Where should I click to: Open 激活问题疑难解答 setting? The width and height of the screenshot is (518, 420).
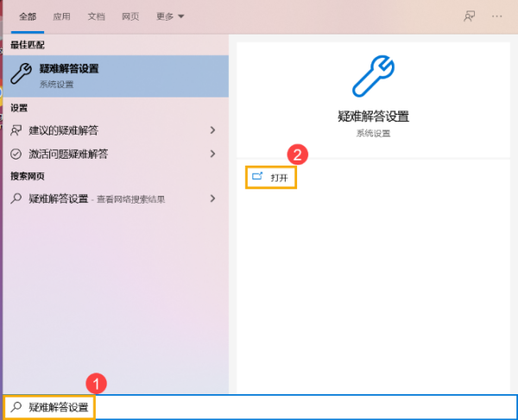point(116,154)
